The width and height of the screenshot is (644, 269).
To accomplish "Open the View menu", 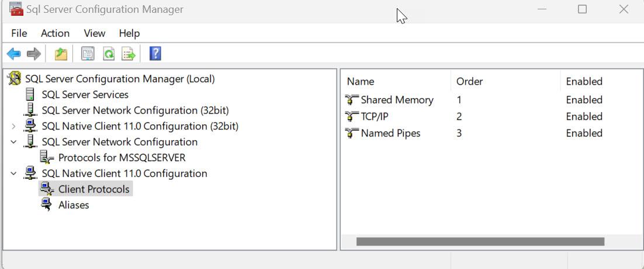I will pos(94,33).
